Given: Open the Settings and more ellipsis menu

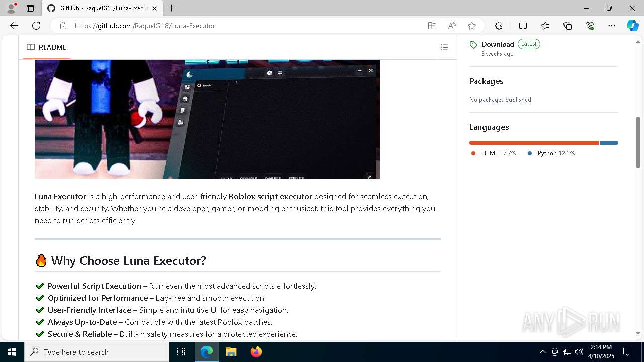Looking at the screenshot, I should (612, 26).
